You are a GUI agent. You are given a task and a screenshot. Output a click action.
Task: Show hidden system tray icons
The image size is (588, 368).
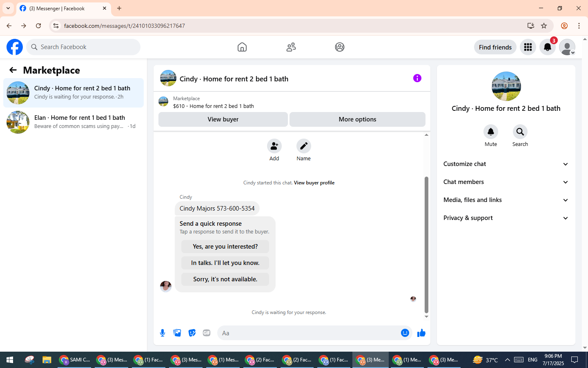[x=508, y=360]
